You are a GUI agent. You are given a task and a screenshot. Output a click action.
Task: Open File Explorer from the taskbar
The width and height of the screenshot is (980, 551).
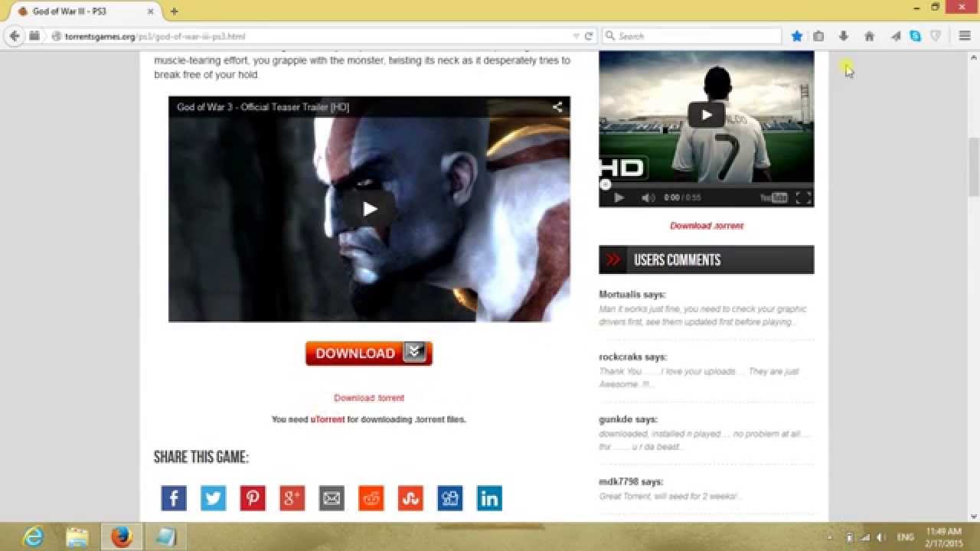[x=77, y=537]
